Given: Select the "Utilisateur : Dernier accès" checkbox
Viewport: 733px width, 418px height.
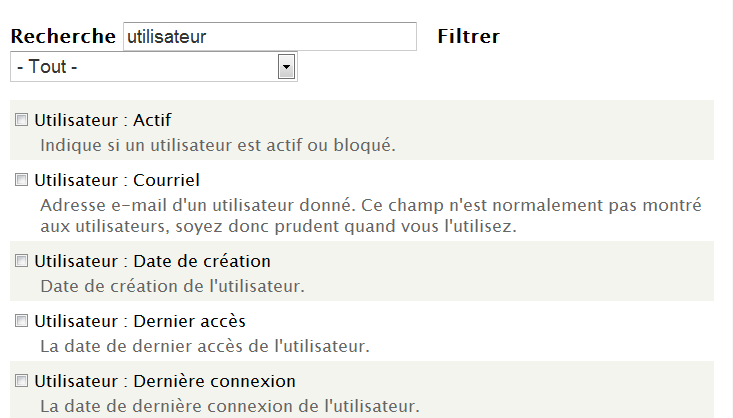Looking at the screenshot, I should [21, 322].
